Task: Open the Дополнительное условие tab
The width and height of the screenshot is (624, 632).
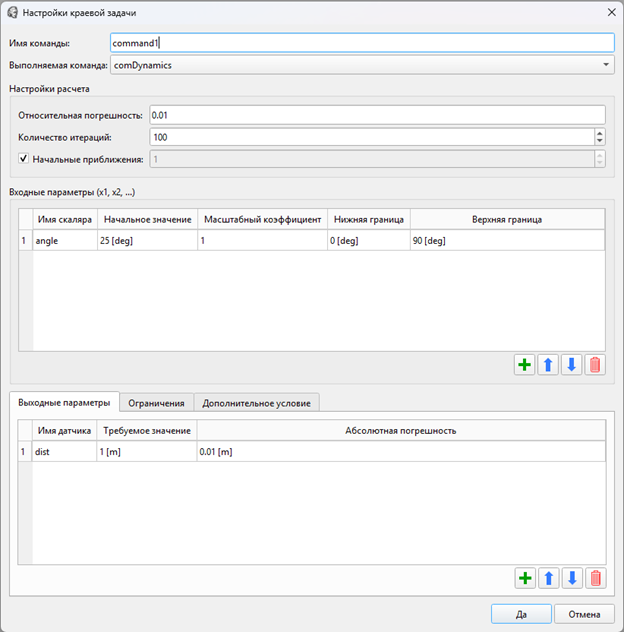Action: point(257,403)
